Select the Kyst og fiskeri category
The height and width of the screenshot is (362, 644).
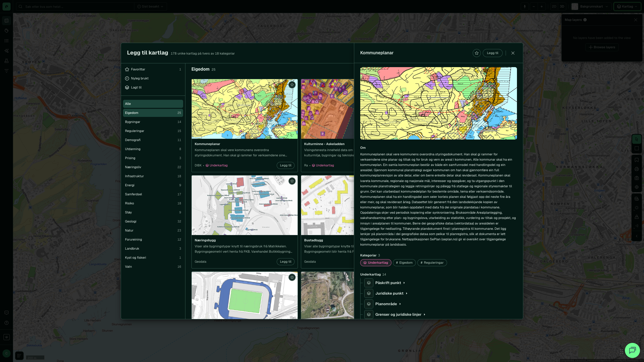pyautogui.click(x=153, y=258)
